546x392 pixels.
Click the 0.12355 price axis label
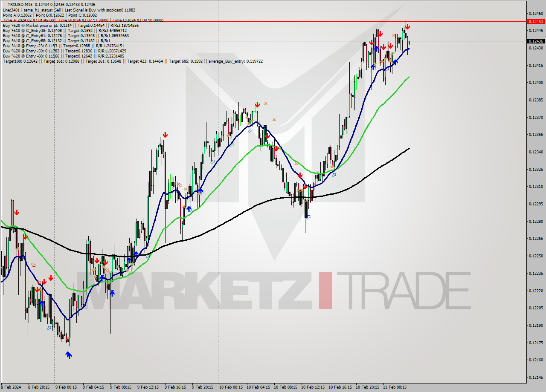tap(535, 135)
